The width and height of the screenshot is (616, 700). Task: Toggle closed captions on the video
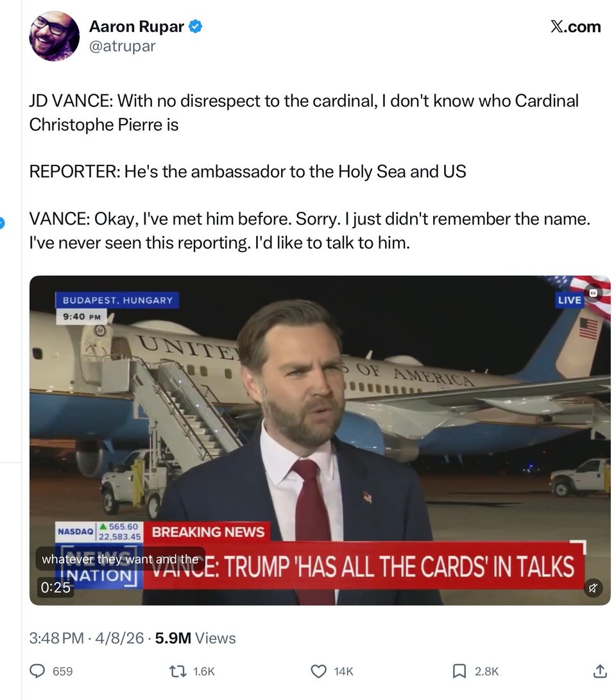pos(593,293)
